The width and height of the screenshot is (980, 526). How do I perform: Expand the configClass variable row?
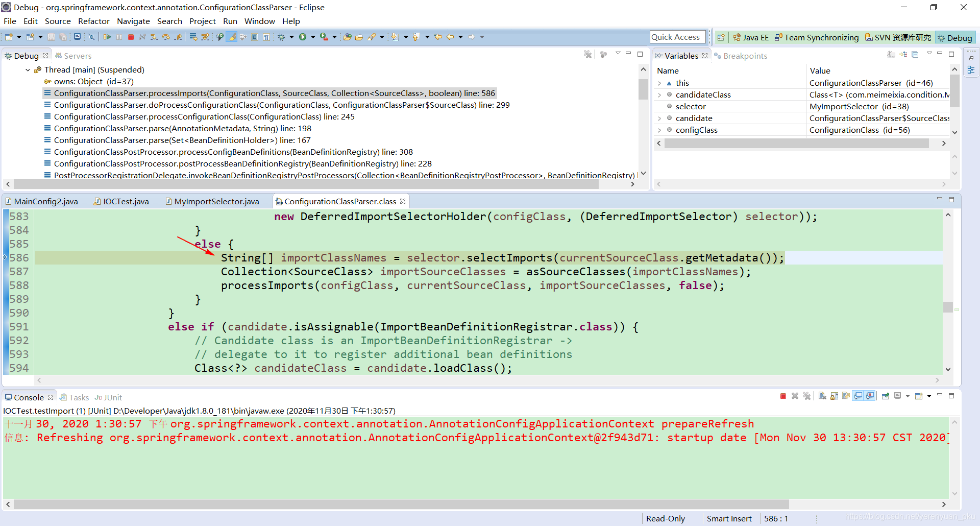pos(659,130)
